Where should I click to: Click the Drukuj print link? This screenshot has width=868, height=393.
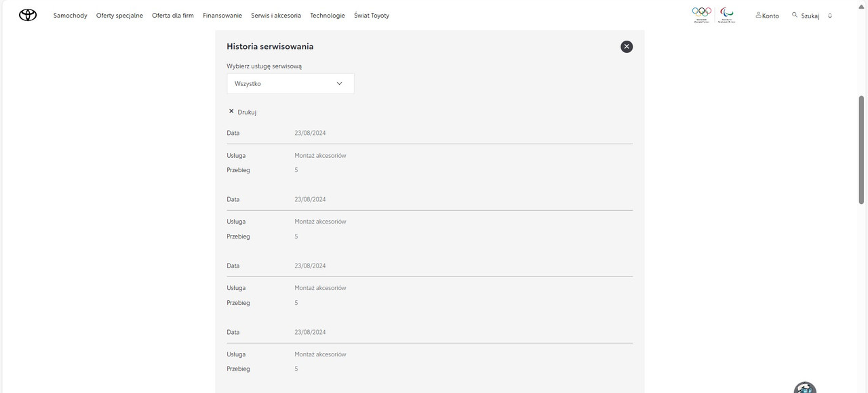tap(242, 112)
